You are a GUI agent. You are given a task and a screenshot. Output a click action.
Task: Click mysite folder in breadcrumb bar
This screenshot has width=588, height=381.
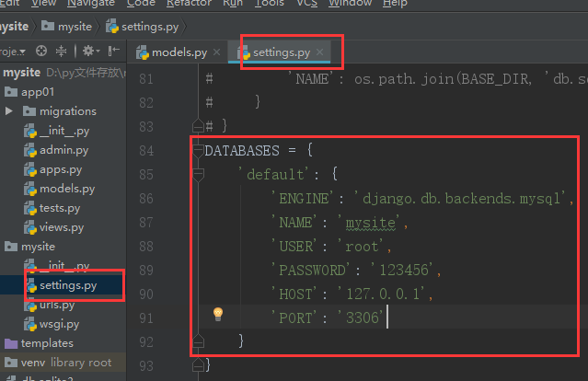tap(67, 27)
